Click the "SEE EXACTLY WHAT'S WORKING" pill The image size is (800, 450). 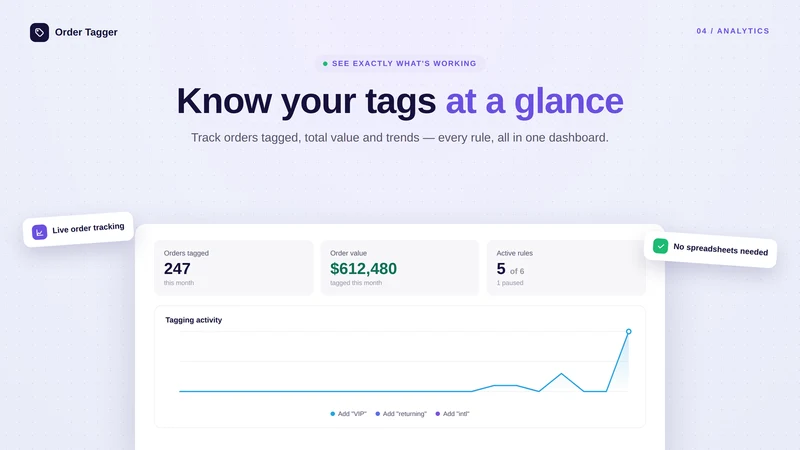coord(400,63)
